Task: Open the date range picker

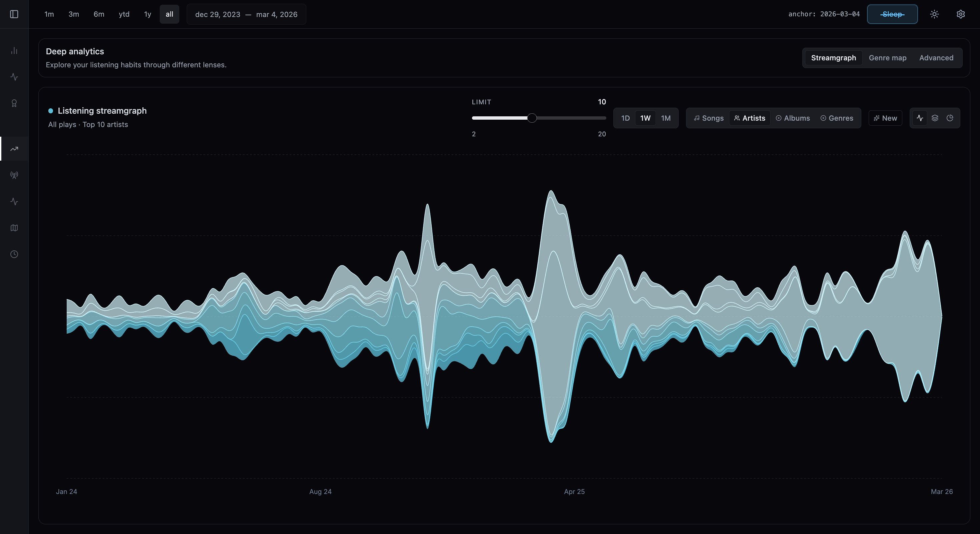Action: (246, 14)
